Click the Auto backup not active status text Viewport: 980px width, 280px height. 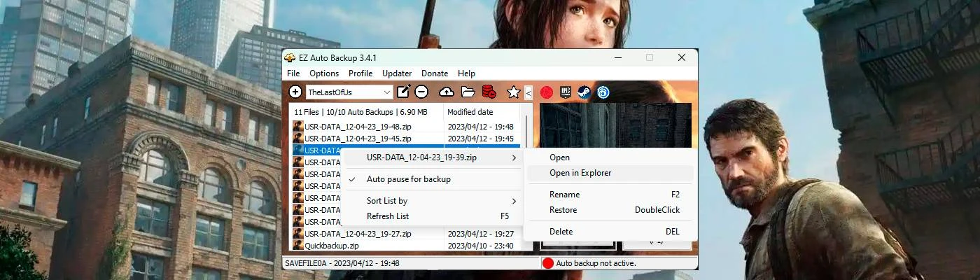click(x=596, y=263)
